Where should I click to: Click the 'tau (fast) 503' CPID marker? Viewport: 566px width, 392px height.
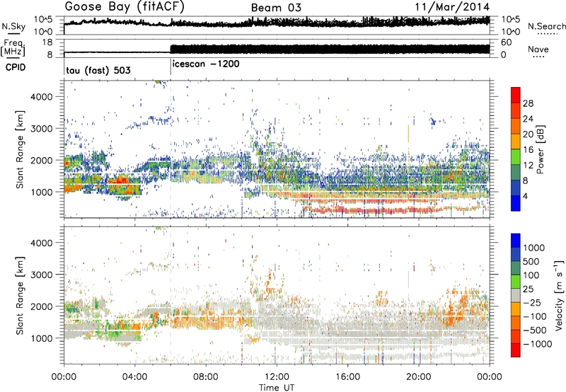click(x=98, y=70)
